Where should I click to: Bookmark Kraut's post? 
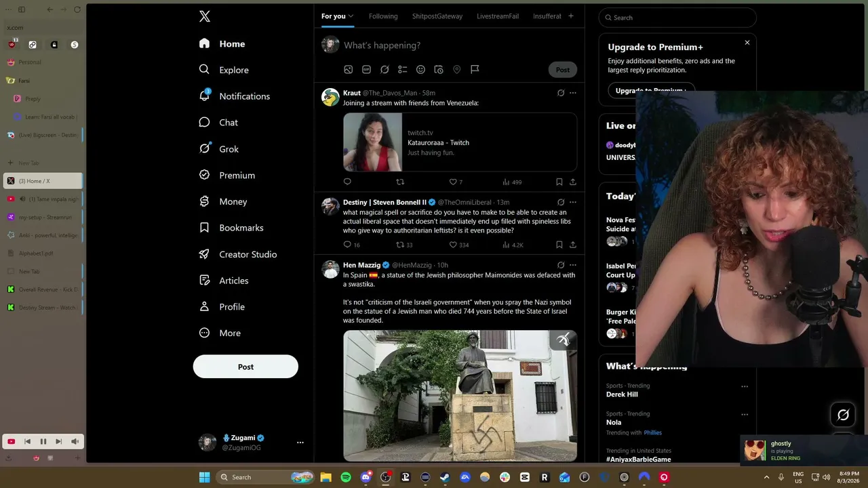pos(559,182)
